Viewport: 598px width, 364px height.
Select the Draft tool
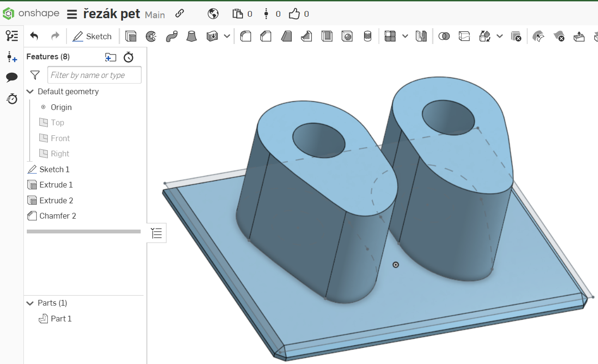pyautogui.click(x=286, y=36)
